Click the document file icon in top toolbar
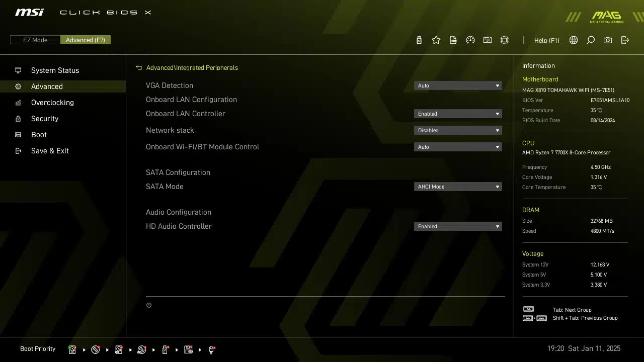This screenshot has width=644, height=362. pyautogui.click(x=453, y=40)
